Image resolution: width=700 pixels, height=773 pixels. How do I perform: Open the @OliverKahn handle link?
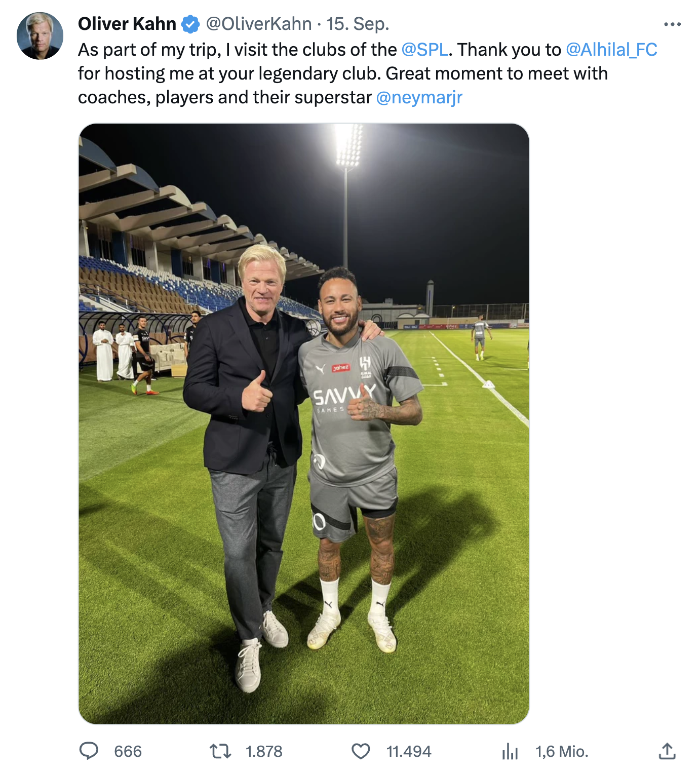259,24
